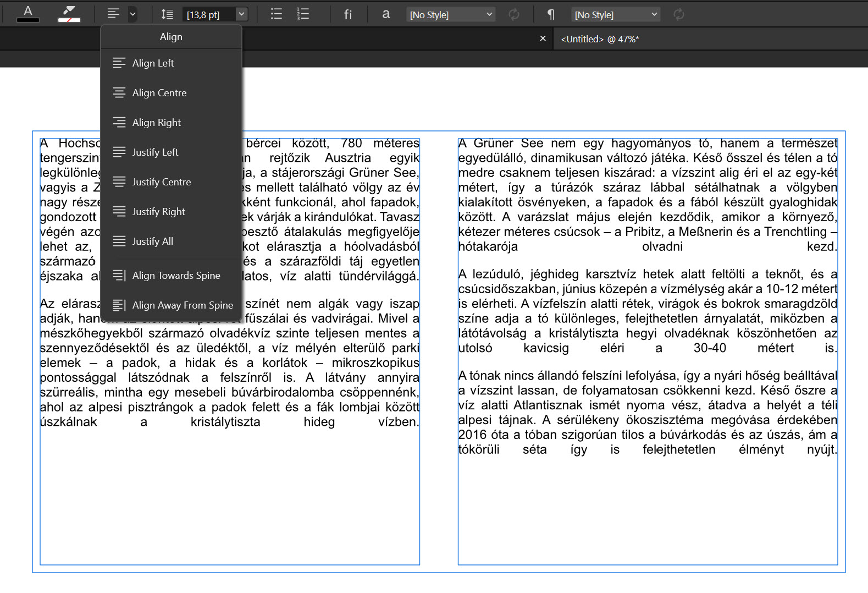Open the character style No Style dropdown
This screenshot has width=868, height=593.
451,15
